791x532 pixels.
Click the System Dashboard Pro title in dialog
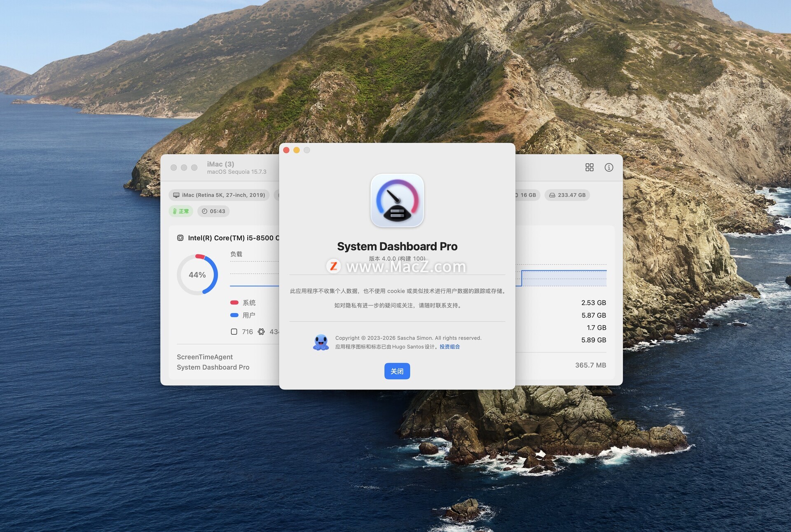[x=397, y=246]
